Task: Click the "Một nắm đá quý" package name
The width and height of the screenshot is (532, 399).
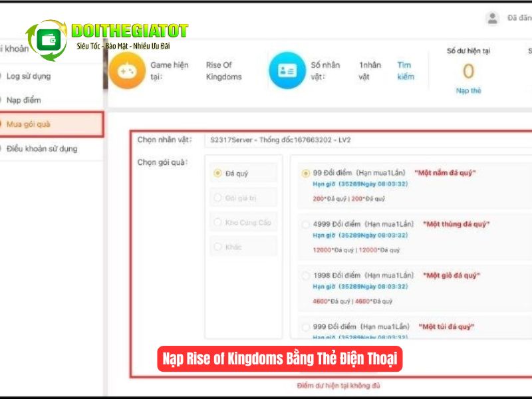Action: [x=445, y=173]
